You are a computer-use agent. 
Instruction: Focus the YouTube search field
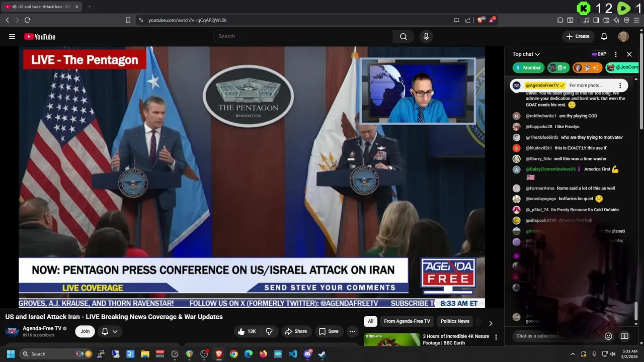(x=303, y=36)
